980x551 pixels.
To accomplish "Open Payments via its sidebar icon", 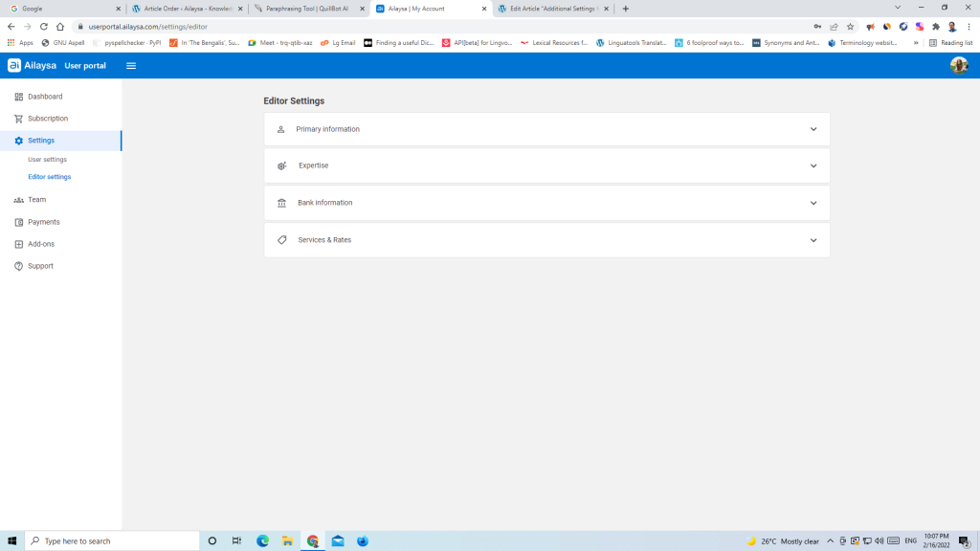I will (x=19, y=222).
